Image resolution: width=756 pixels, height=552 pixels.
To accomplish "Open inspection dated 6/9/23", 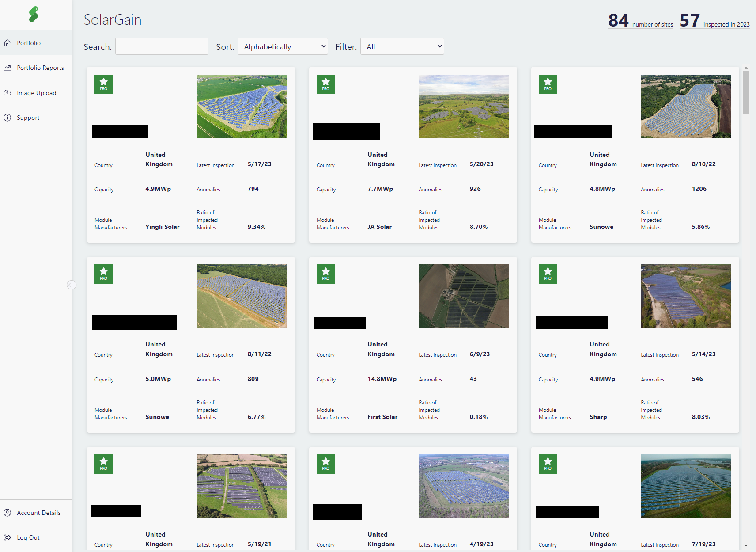I will point(480,354).
